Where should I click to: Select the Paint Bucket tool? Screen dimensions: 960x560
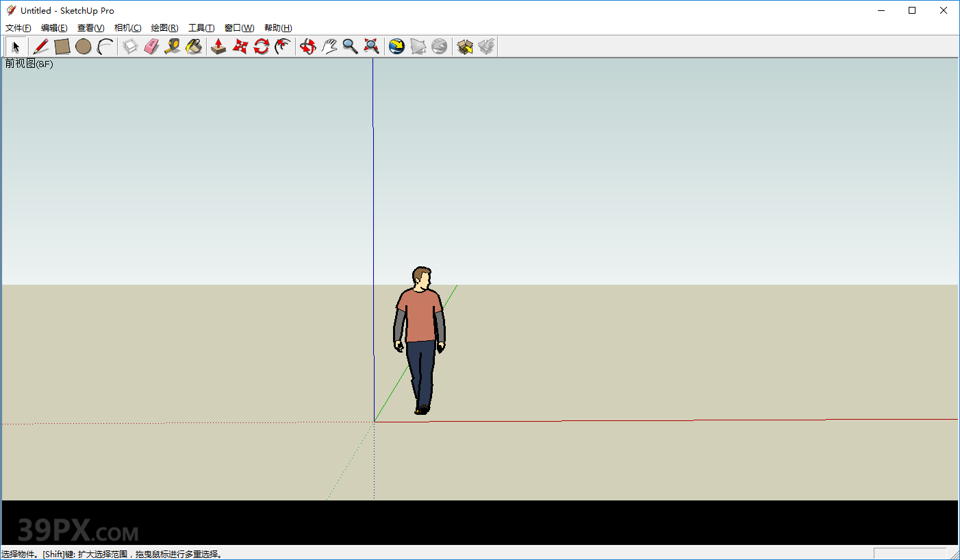point(194,46)
